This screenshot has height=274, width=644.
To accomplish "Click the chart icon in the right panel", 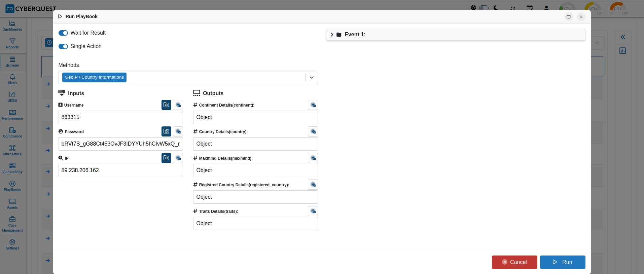I will (623, 51).
